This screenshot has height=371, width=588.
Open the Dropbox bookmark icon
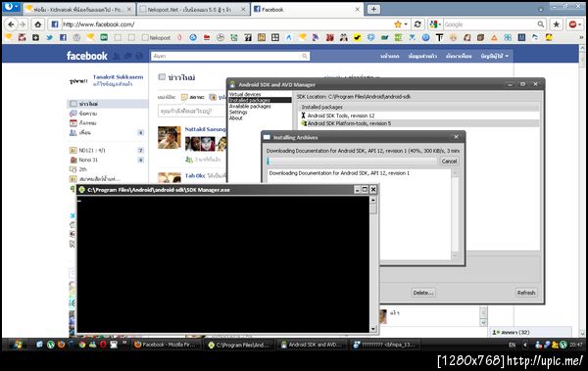pyautogui.click(x=370, y=37)
